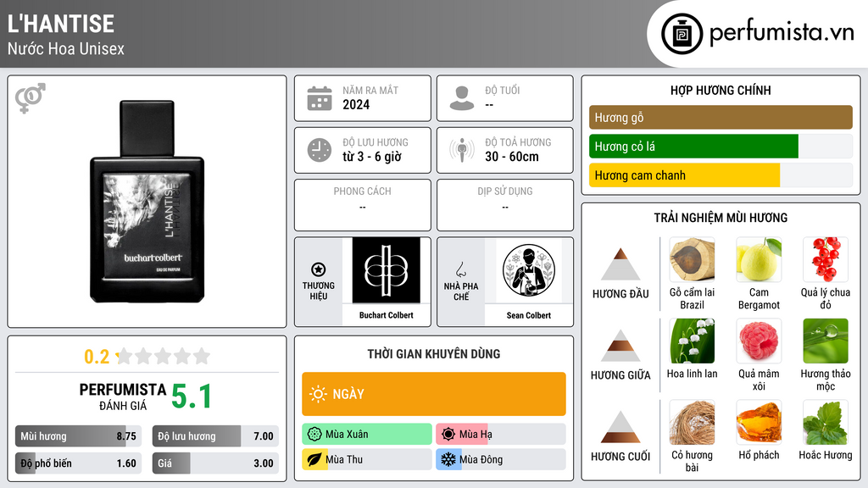Viewport: 868px width, 488px height.
Task: Click the 5.1 Perfumista score
Action: point(192,396)
